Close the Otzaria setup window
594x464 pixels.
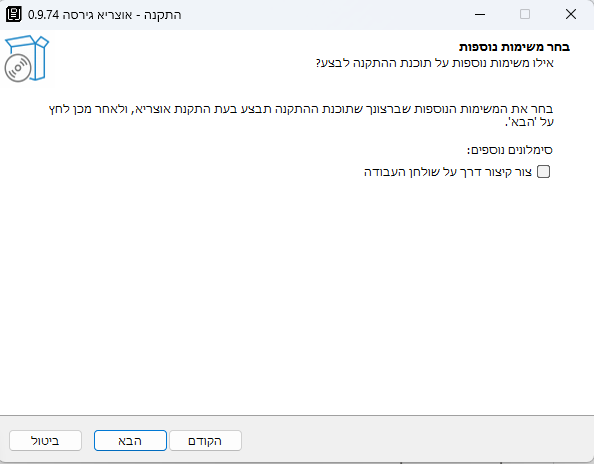pos(571,14)
